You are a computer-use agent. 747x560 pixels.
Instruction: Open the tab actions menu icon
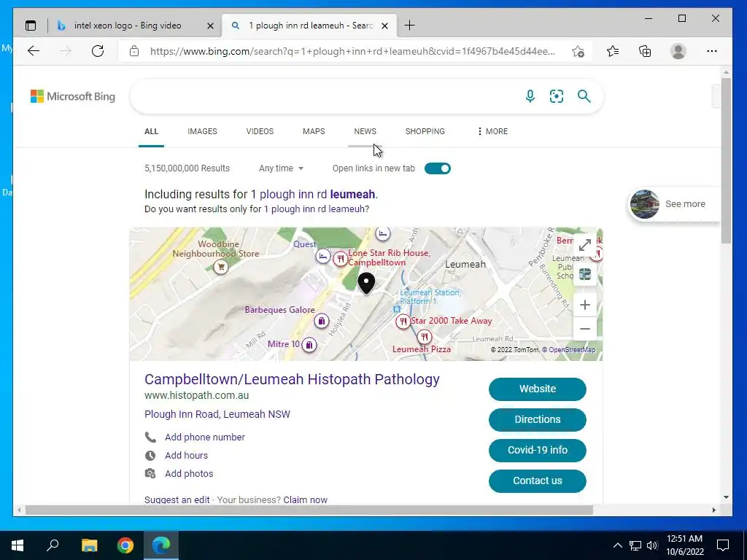(31, 26)
